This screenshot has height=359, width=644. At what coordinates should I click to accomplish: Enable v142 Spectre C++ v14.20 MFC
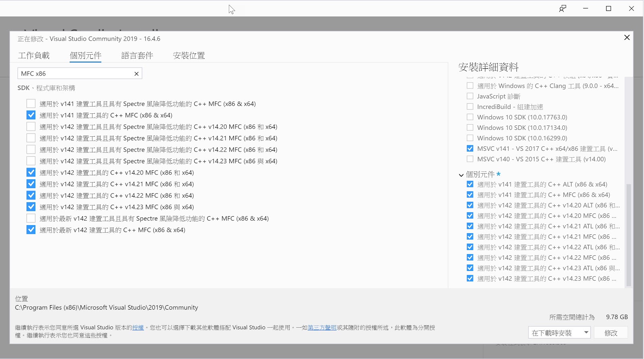[x=31, y=127]
